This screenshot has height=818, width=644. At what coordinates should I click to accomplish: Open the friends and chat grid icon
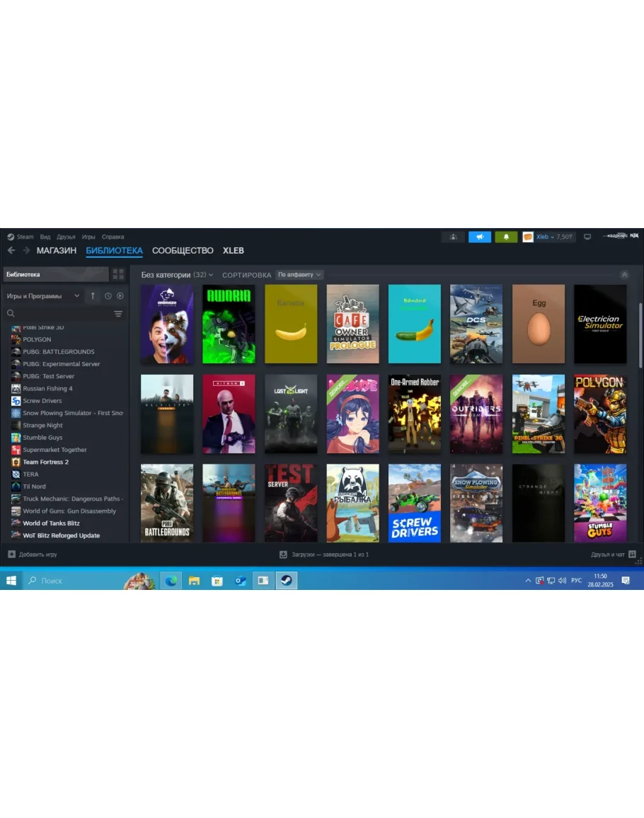pos(632,554)
